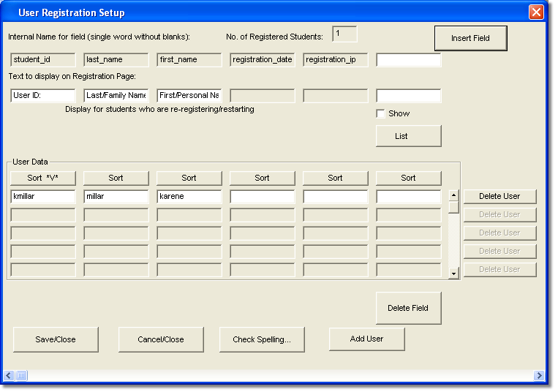The width and height of the screenshot is (558, 392).
Task: Click the Add User button
Action: (x=367, y=339)
